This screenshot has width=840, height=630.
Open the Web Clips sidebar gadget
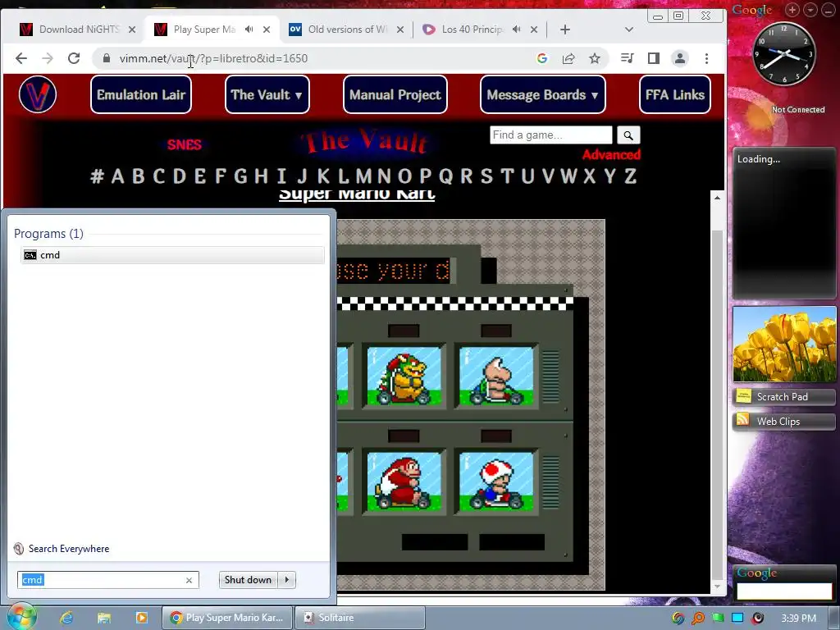pyautogui.click(x=783, y=422)
